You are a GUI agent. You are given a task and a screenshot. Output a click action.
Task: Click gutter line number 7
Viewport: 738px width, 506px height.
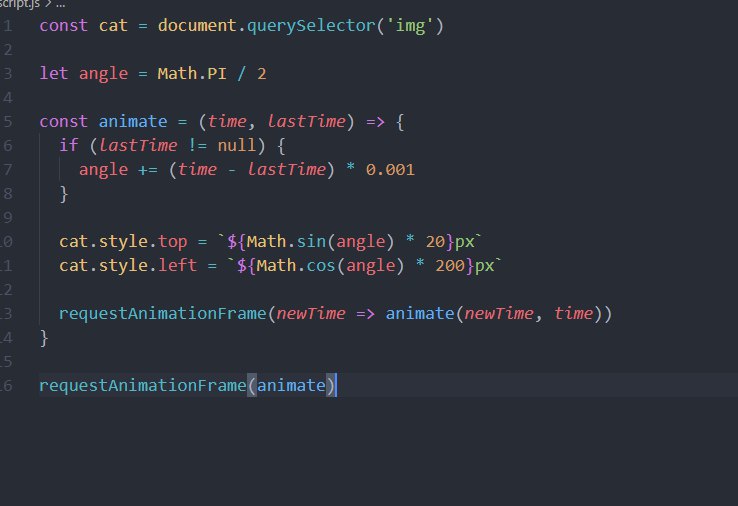(8, 170)
